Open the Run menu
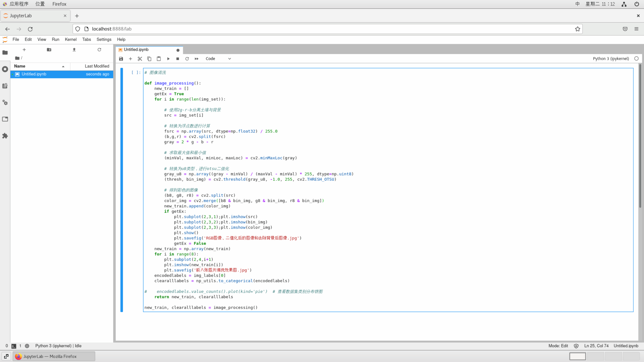Image resolution: width=644 pixels, height=362 pixels. point(55,39)
